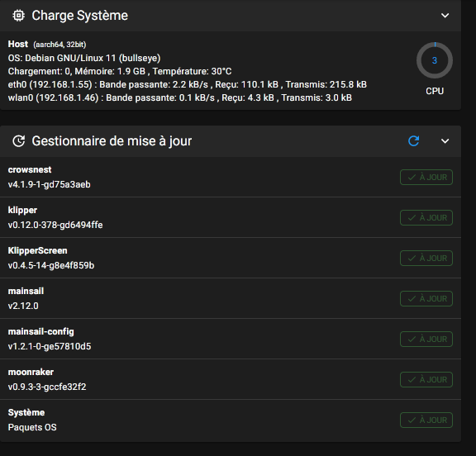The height and width of the screenshot is (456, 476).
Task: Click Paquets OS text
Action: tap(32, 427)
